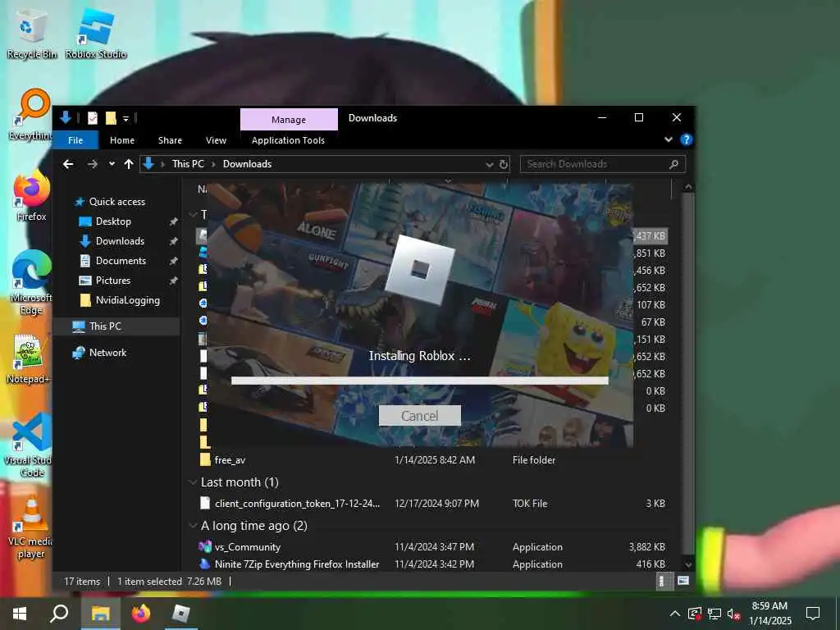The image size is (840, 630).
Task: Switch to the Home ribbon tab
Action: (x=122, y=140)
